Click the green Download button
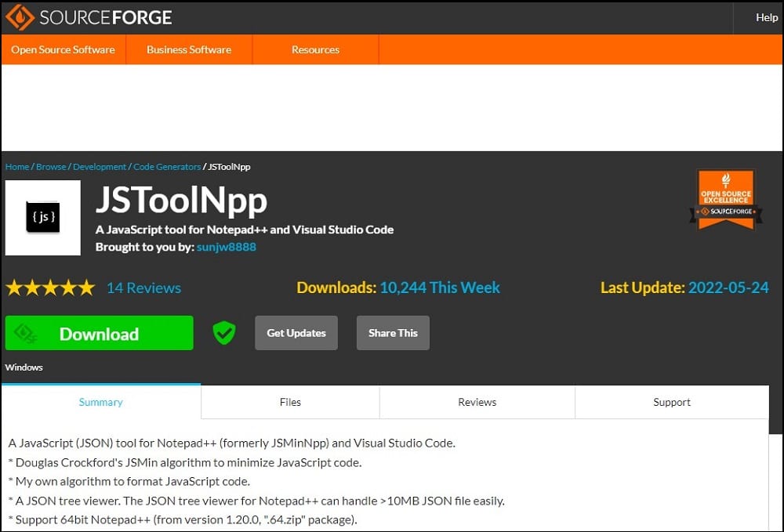Image resolution: width=784 pixels, height=532 pixels. point(99,333)
